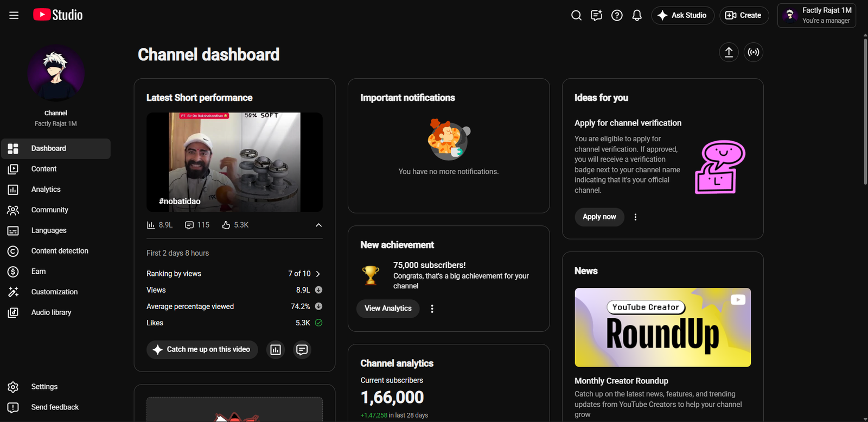Click the "Channel dashboard" page title
The image size is (868, 422).
(208, 54)
